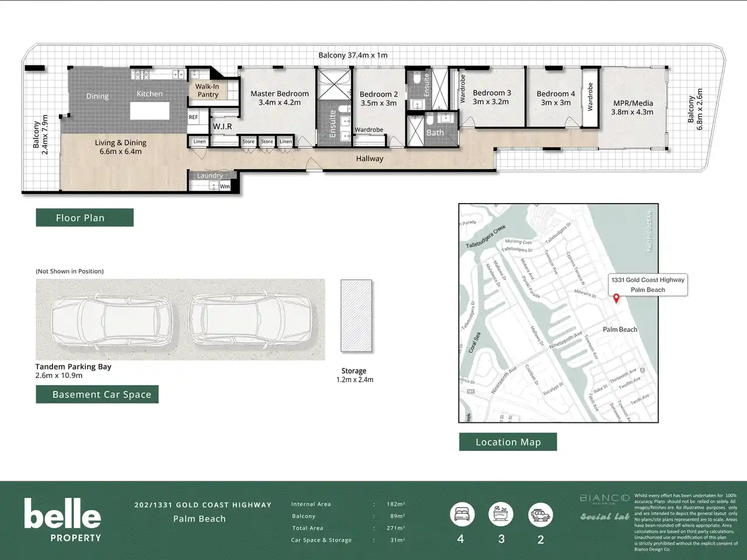This screenshot has height=560, width=747.
Task: Click the Bedroom 4 3m x 3m label
Action: (x=556, y=98)
